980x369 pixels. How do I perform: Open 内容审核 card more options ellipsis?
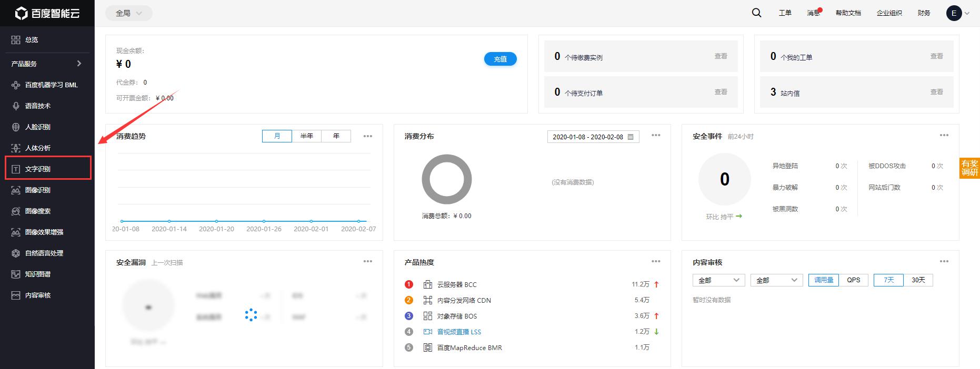click(x=944, y=261)
